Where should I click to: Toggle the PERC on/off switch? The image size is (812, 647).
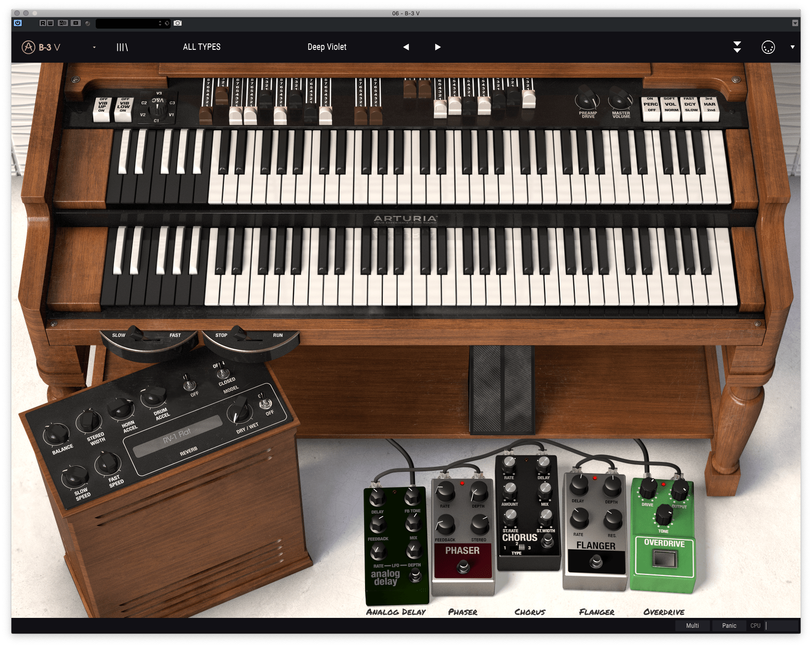coord(651,109)
